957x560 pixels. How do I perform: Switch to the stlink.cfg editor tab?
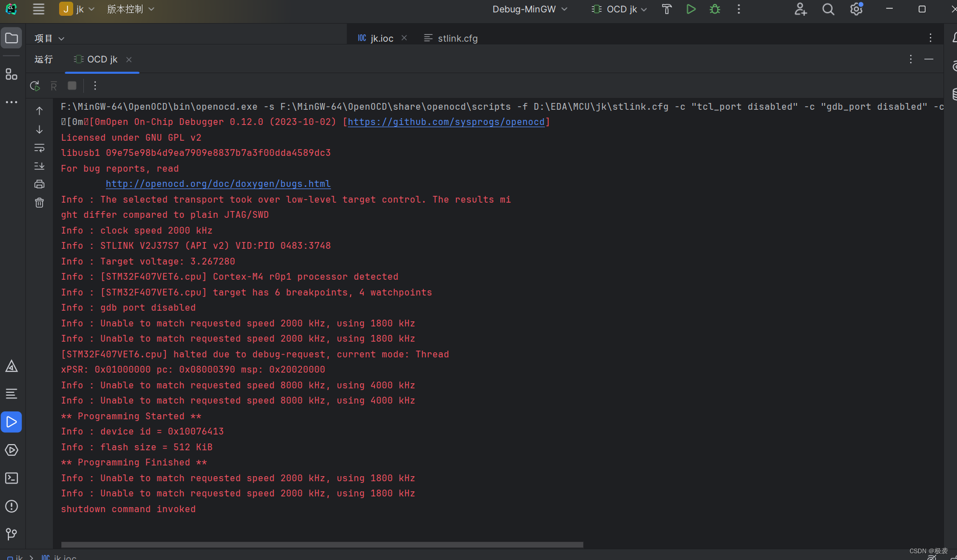click(451, 38)
